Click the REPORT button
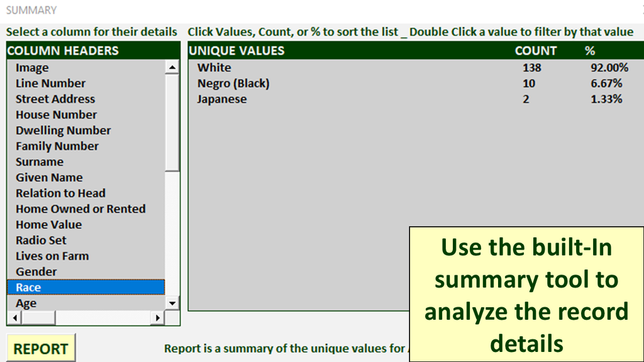The width and height of the screenshot is (644, 362). pyautogui.click(x=41, y=349)
